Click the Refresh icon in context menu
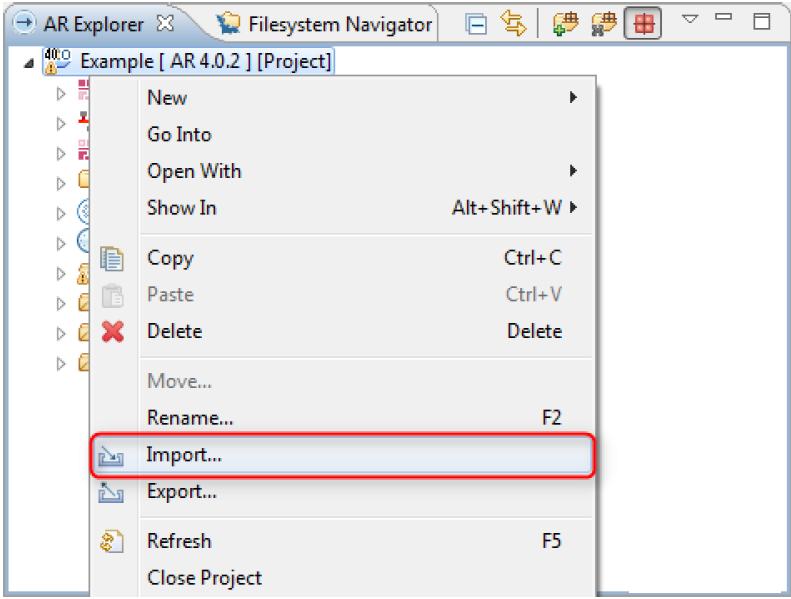Viewport: 791px width, 599px height. tap(112, 541)
